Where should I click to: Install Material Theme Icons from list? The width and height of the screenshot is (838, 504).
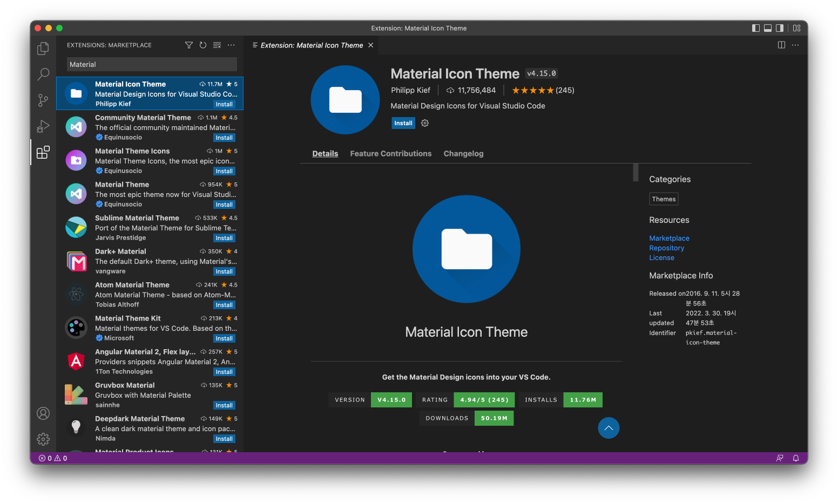click(224, 171)
